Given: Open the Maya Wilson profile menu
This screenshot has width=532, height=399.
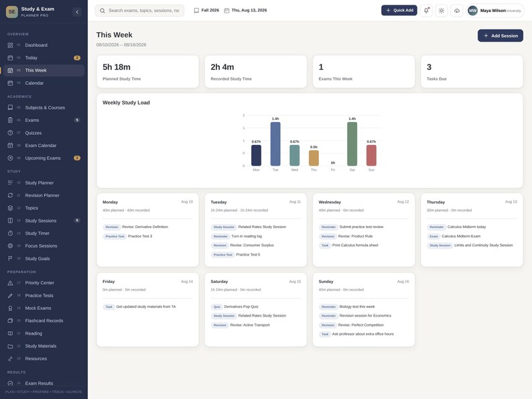Looking at the screenshot, I should click(x=495, y=11).
